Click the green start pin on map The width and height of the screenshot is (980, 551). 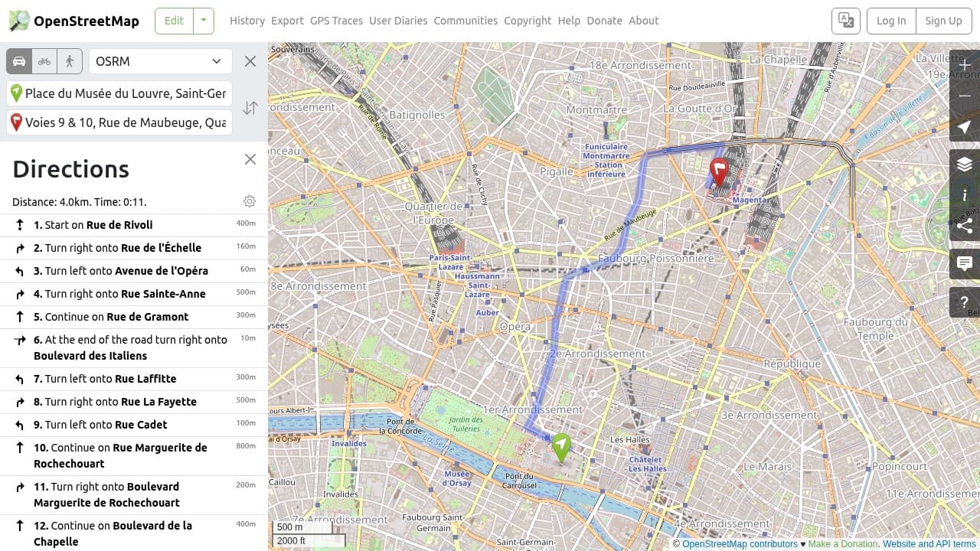coord(561,448)
